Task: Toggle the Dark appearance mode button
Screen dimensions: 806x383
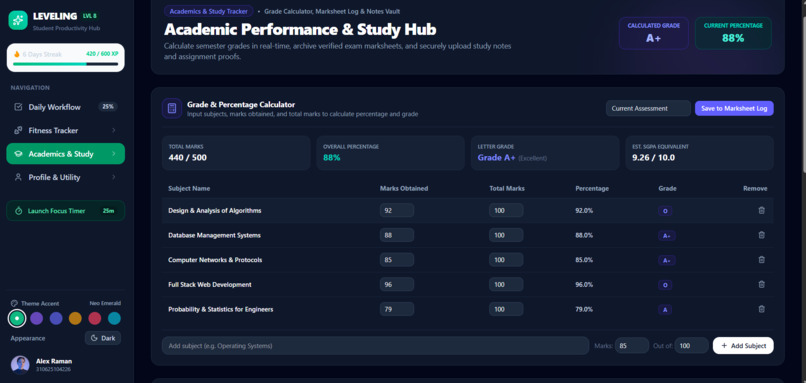Action: coord(103,338)
